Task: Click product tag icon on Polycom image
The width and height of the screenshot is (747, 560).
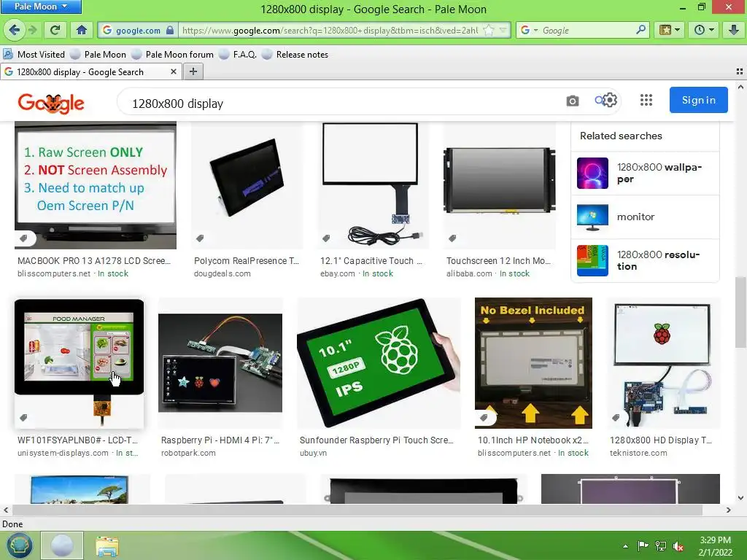Action: click(x=200, y=238)
